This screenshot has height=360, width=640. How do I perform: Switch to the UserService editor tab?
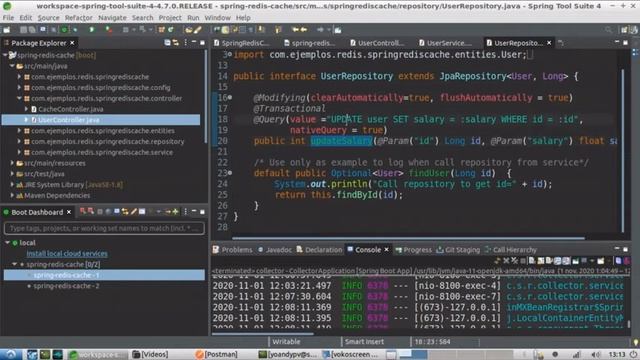pyautogui.click(x=446, y=43)
